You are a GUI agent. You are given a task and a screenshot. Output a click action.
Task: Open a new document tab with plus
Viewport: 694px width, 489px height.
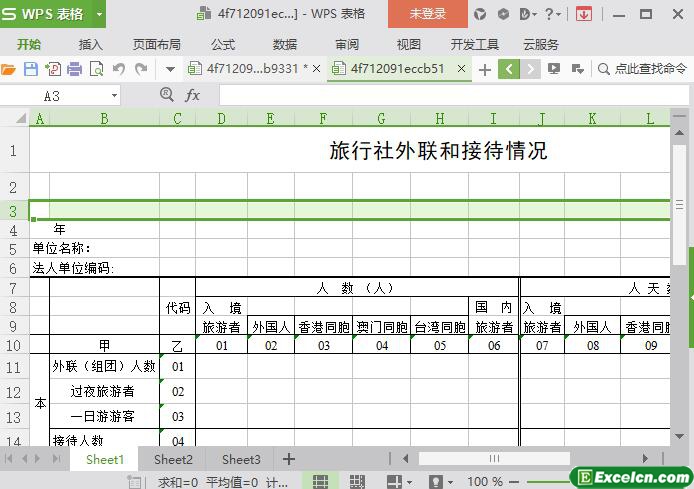point(485,69)
